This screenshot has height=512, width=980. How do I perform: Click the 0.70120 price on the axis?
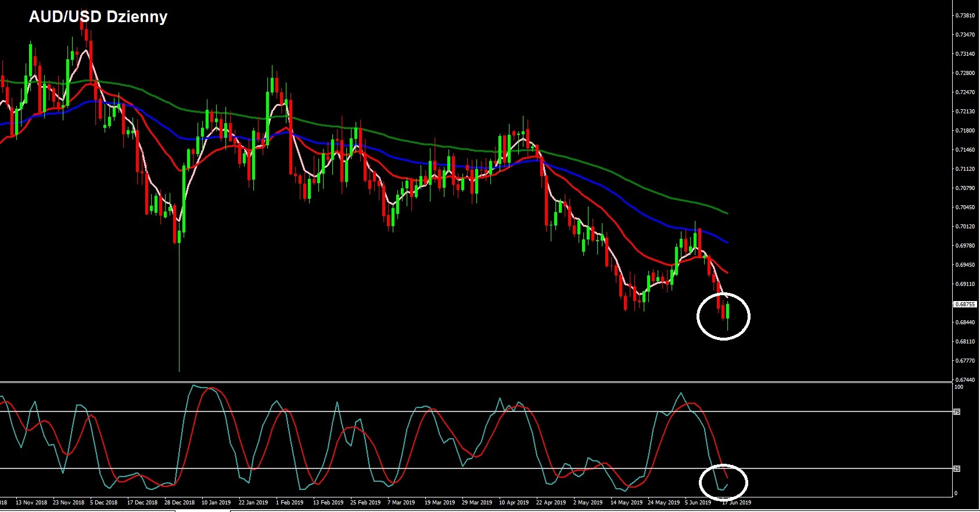[x=965, y=227]
